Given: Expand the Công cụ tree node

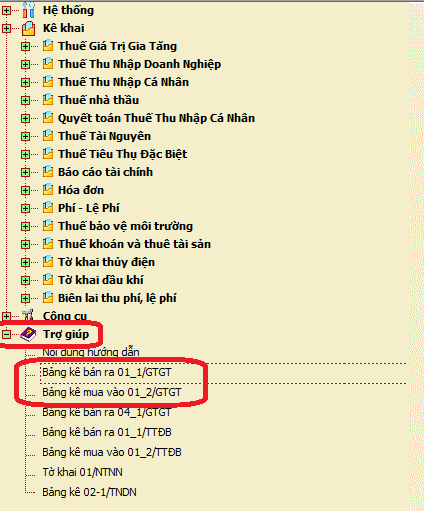Looking at the screenshot, I should (x=6, y=316).
